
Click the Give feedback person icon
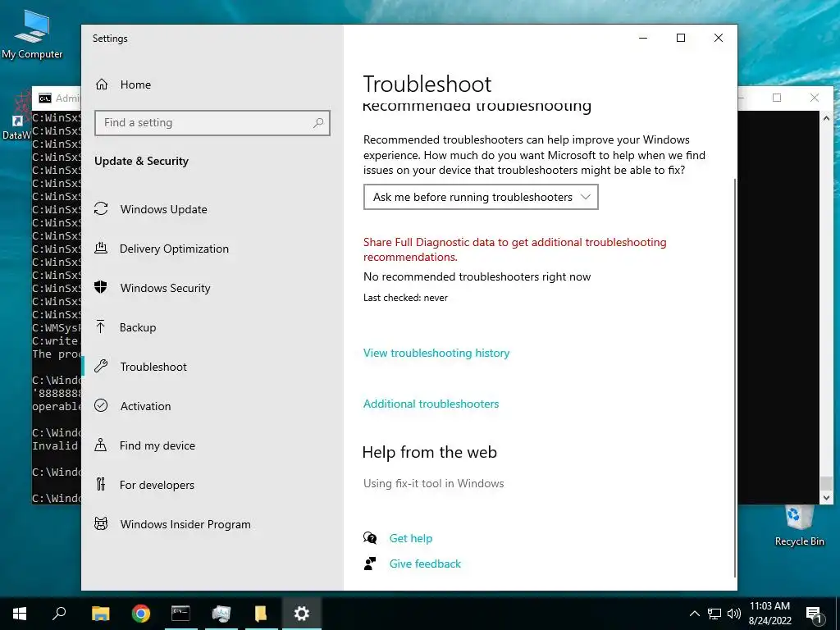point(370,564)
